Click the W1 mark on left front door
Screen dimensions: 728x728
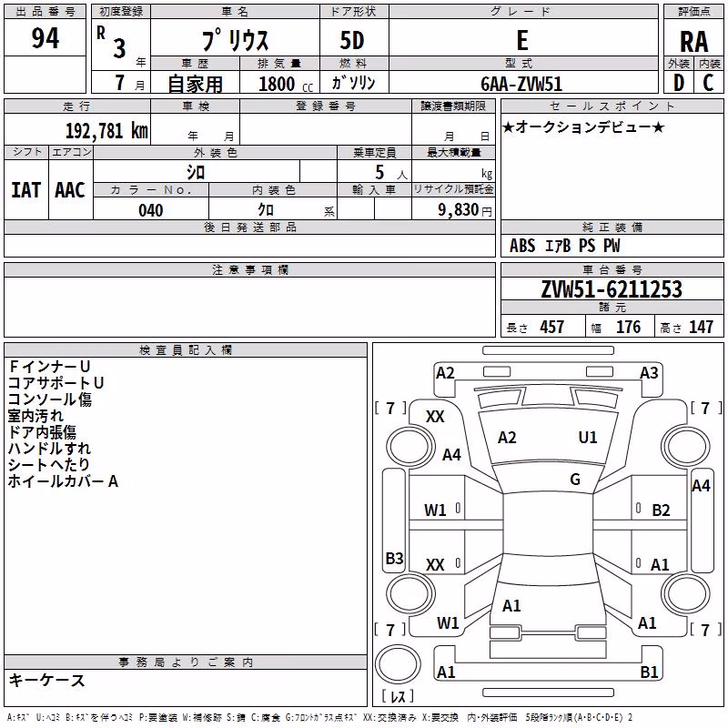[435, 511]
